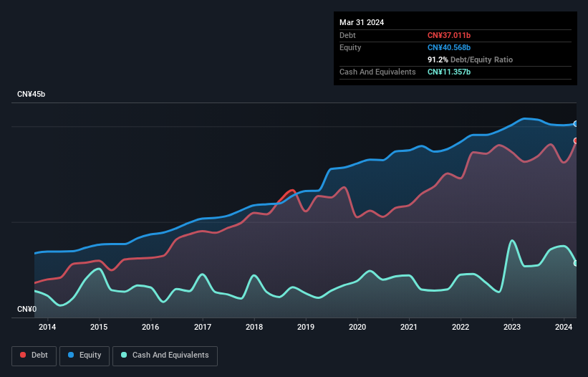Click the 2024 x-axis label
The image size is (588, 377).
pyautogui.click(x=564, y=327)
